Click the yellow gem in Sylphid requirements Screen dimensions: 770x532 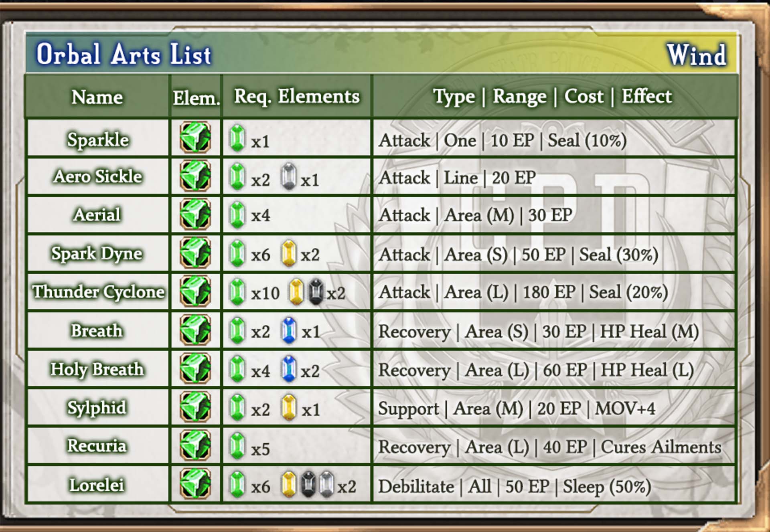pos(289,407)
